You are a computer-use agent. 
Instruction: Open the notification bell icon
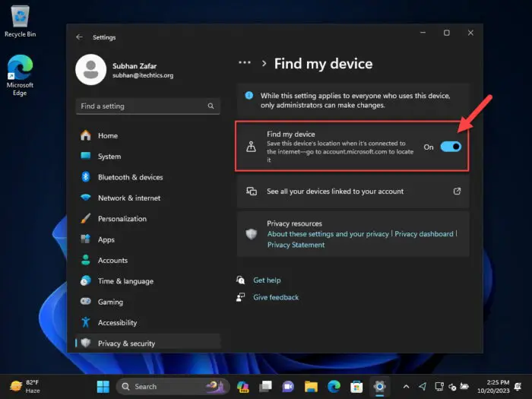(x=518, y=386)
